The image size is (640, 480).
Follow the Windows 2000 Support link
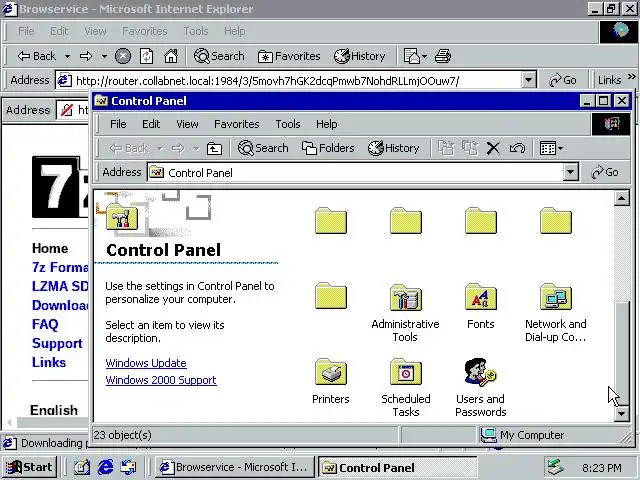tap(161, 380)
